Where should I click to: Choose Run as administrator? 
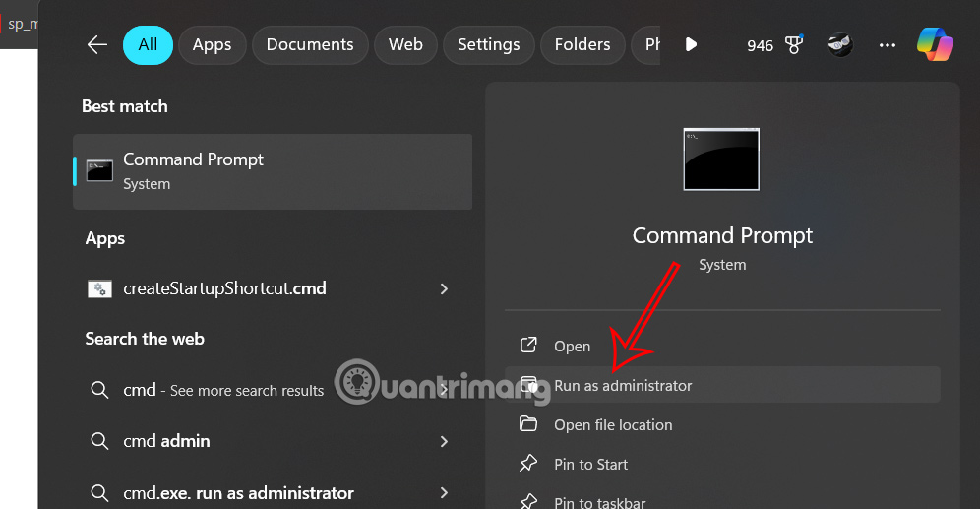click(x=722, y=385)
